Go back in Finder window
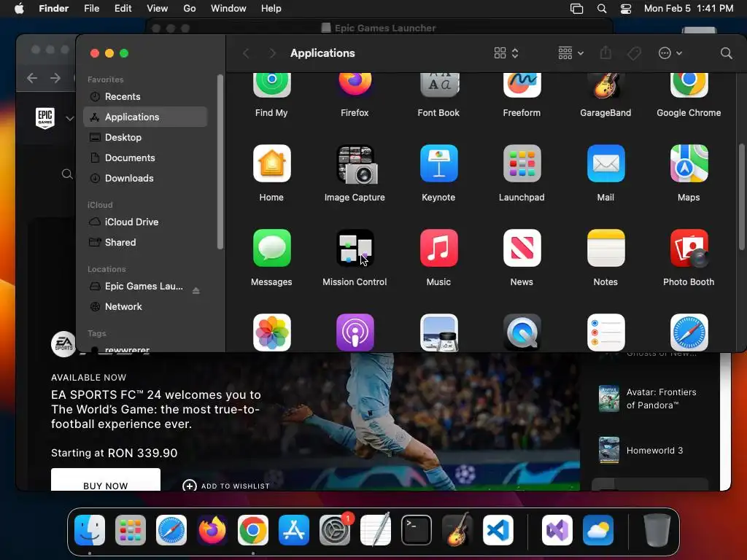Screen dimensions: 747x560 [246, 52]
